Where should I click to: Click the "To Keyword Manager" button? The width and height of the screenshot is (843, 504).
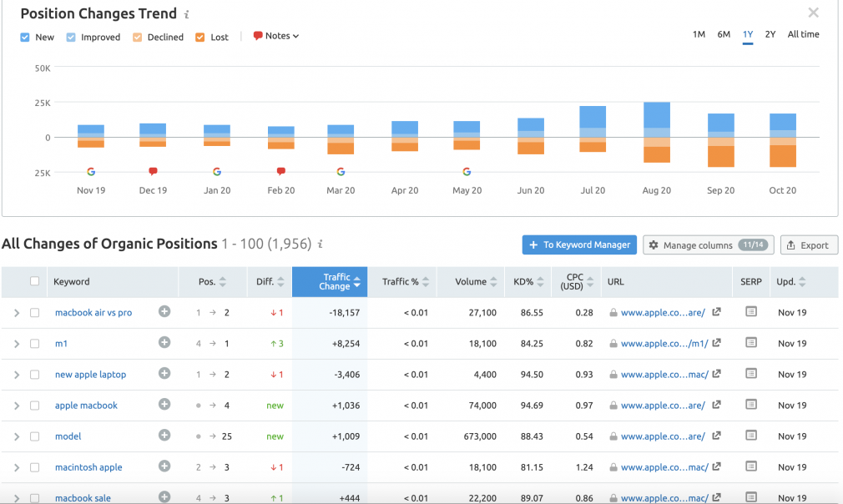point(579,245)
